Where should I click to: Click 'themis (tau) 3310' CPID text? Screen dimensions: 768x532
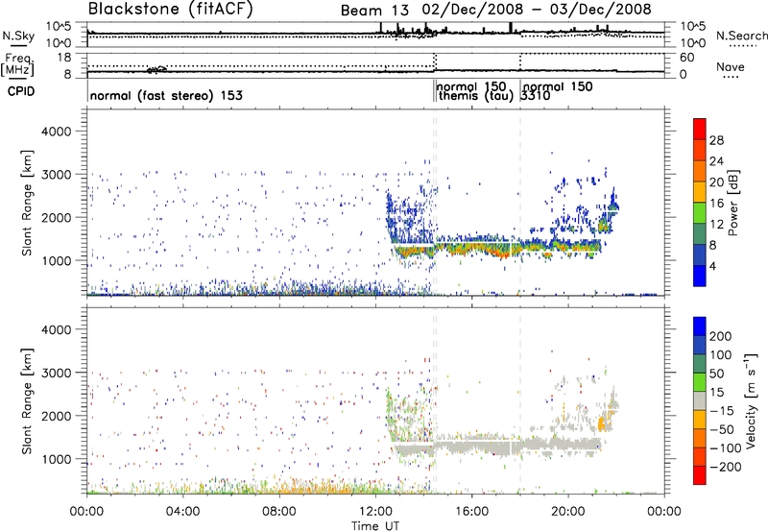[x=494, y=96]
